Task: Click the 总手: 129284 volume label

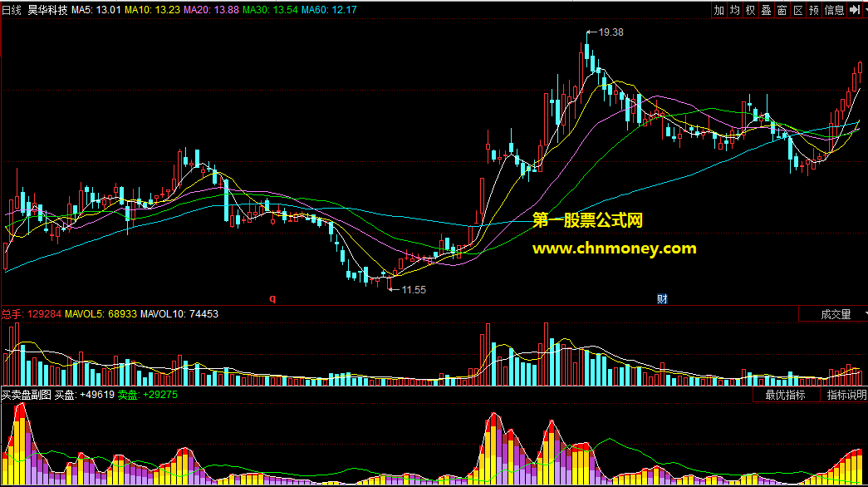Action: [x=32, y=314]
